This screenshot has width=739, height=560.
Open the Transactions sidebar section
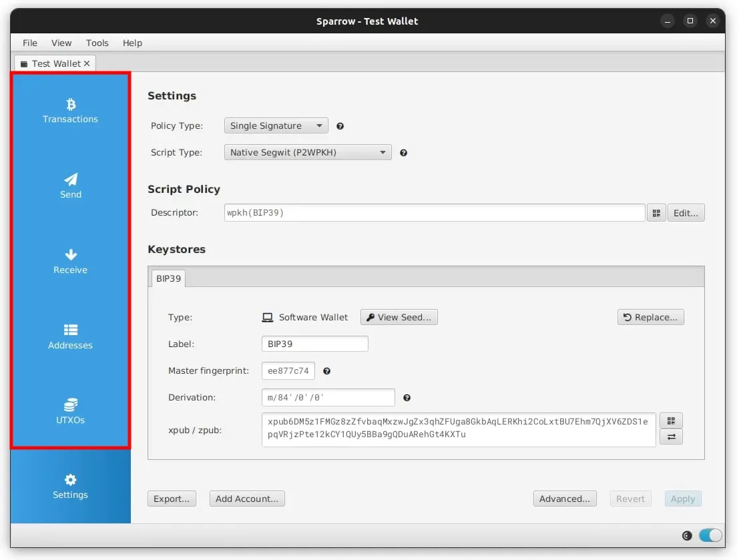pos(70,111)
